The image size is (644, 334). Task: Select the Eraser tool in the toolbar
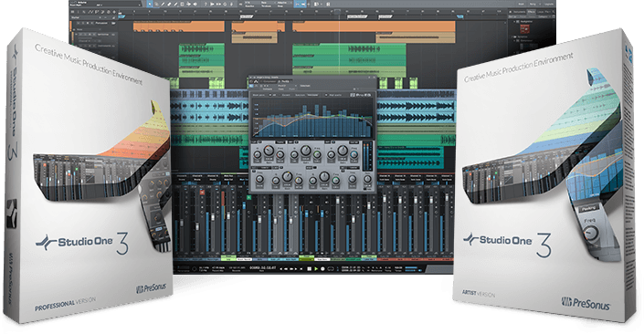tap(169, 4)
